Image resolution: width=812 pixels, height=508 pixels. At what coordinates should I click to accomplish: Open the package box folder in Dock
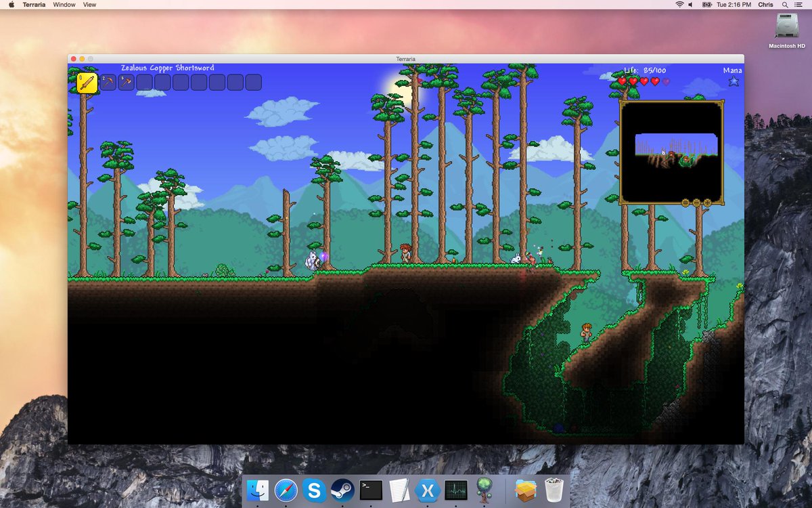[526, 490]
